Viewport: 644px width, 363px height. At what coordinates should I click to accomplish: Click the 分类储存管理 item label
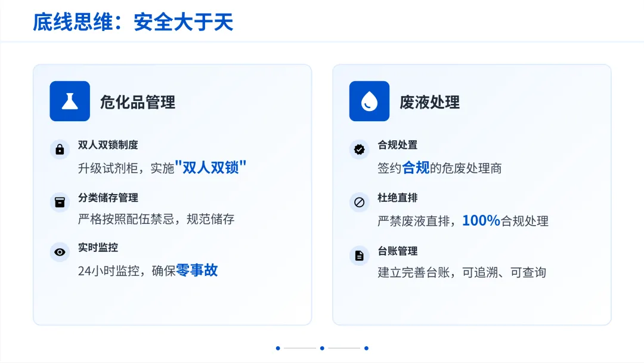coord(108,198)
